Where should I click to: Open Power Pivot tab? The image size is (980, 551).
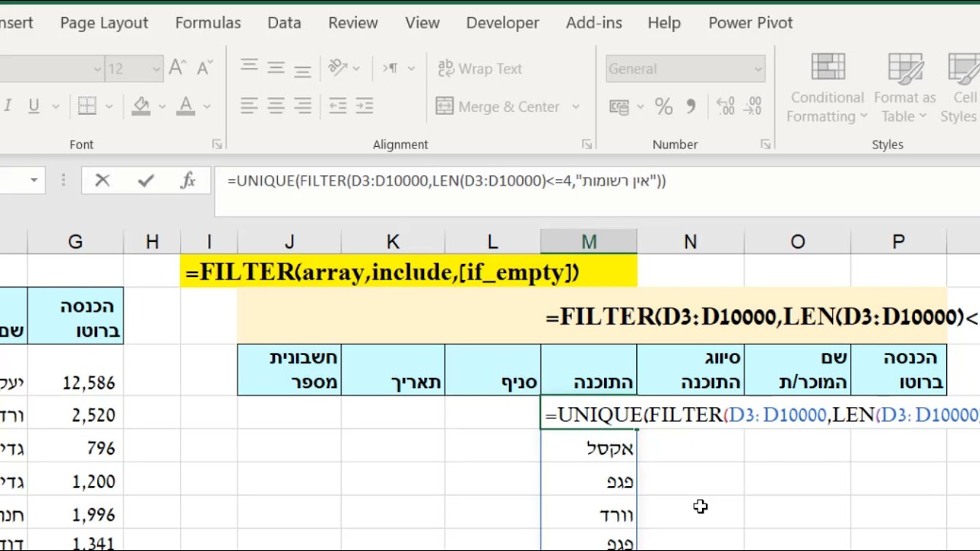[750, 23]
